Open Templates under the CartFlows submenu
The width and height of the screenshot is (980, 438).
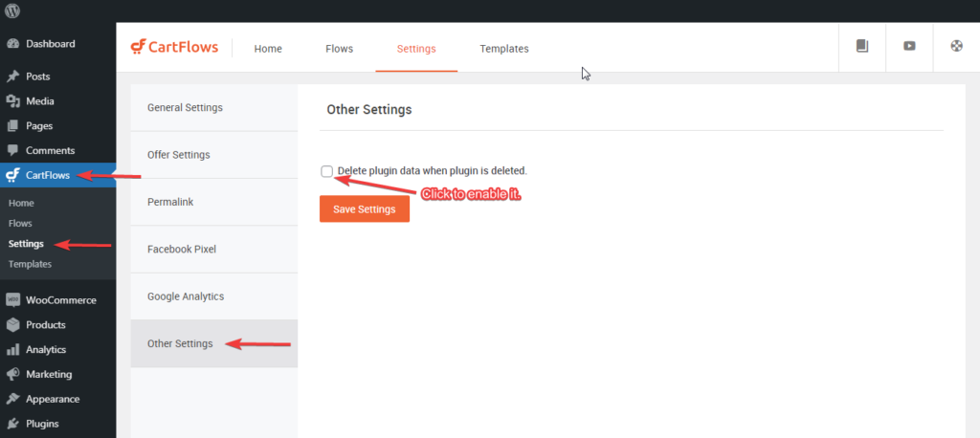(x=30, y=264)
